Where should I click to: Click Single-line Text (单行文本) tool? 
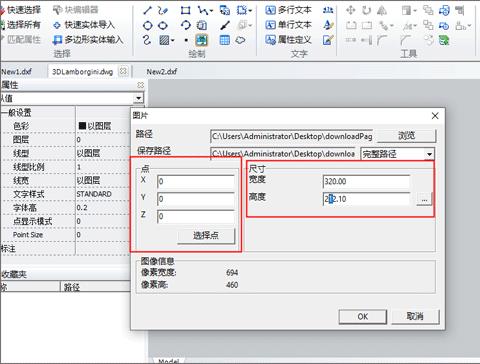[x=288, y=25]
